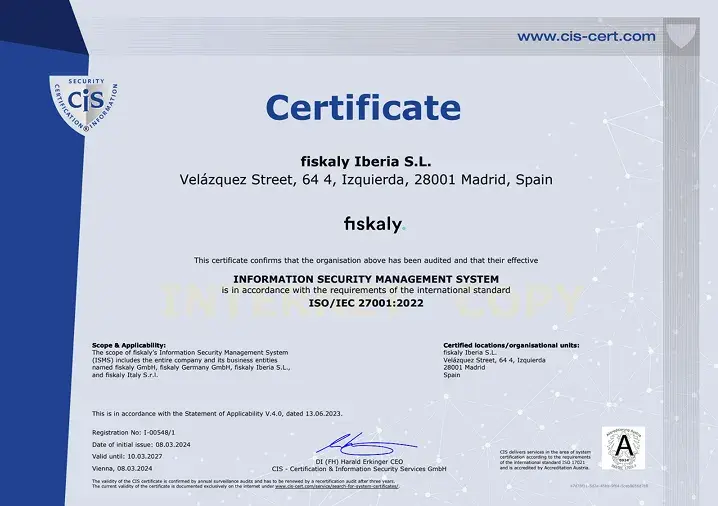Image resolution: width=718 pixels, height=506 pixels.
Task: Select the fiskaly Iberia S.L. company name
Action: coord(366,161)
